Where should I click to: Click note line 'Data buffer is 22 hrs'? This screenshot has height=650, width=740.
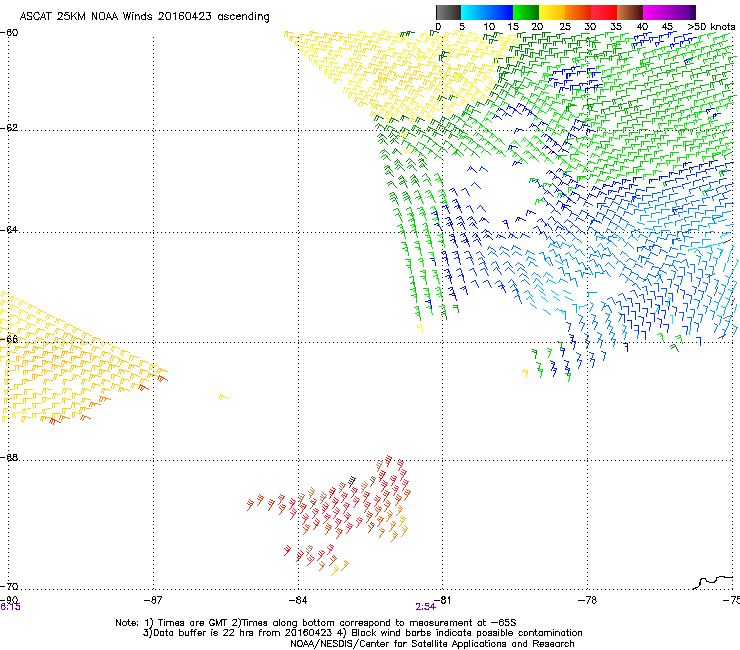[x=362, y=633]
